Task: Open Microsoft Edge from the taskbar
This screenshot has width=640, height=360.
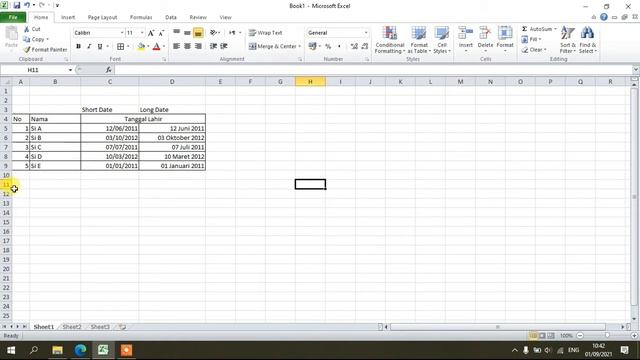Action: click(80, 350)
